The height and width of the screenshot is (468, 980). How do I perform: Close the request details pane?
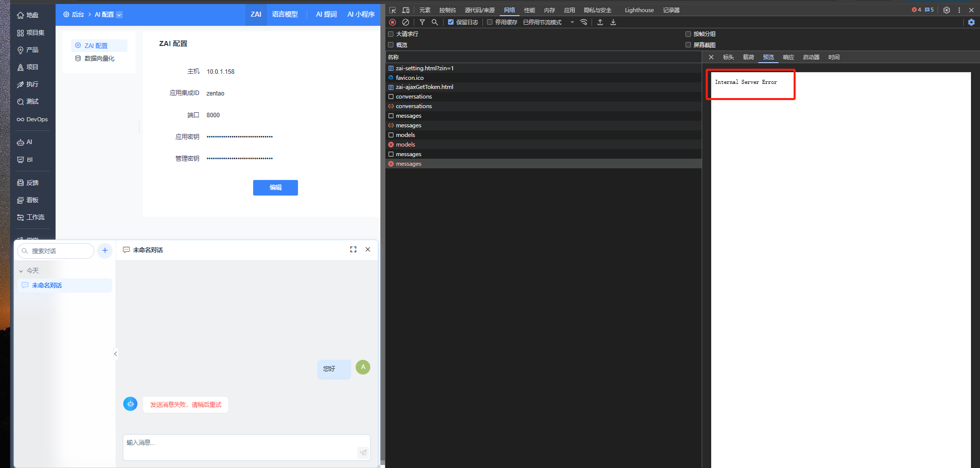[x=711, y=57]
